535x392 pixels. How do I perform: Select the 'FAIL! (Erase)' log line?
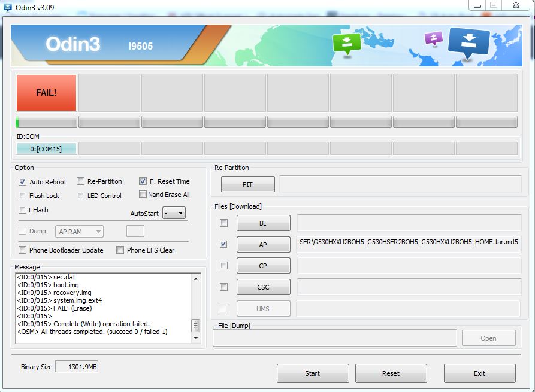click(55, 308)
